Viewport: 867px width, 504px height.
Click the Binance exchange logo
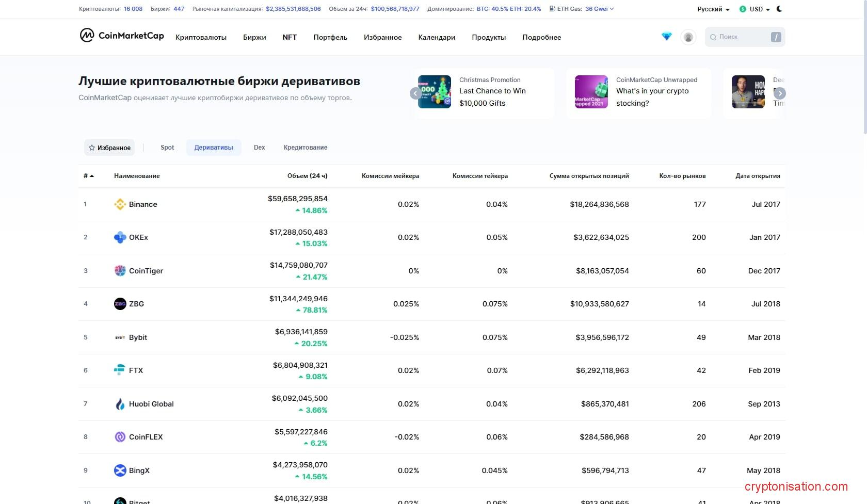(x=120, y=204)
